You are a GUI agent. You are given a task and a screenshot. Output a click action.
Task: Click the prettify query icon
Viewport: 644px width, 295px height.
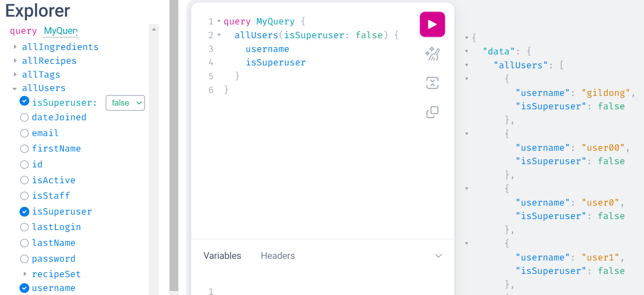pos(432,54)
